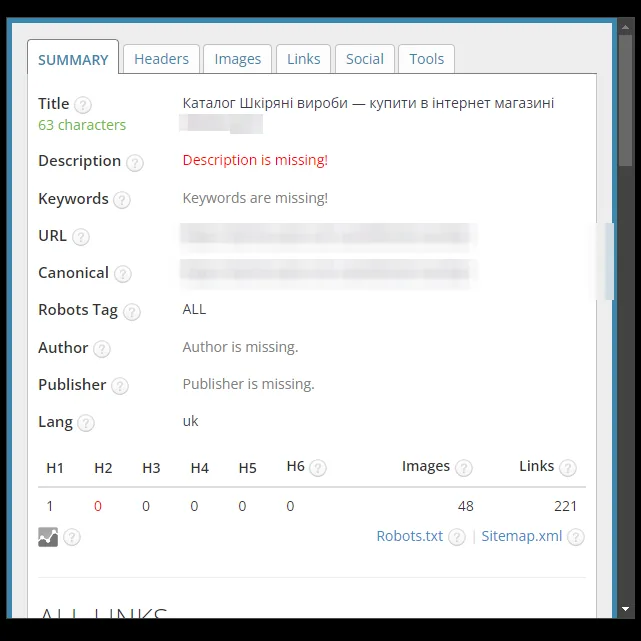Click help icon next to Title
The width and height of the screenshot is (641, 641).
[x=83, y=105]
